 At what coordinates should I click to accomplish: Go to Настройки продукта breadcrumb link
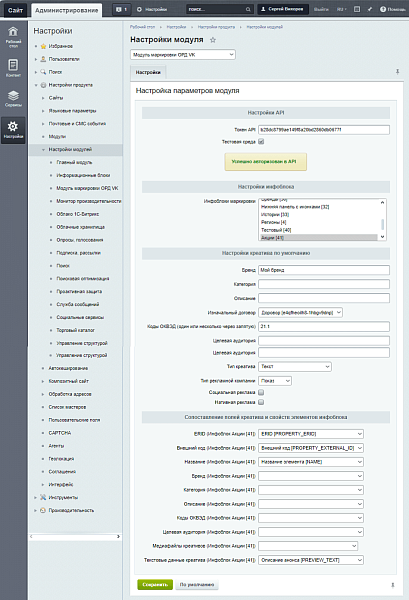click(216, 27)
